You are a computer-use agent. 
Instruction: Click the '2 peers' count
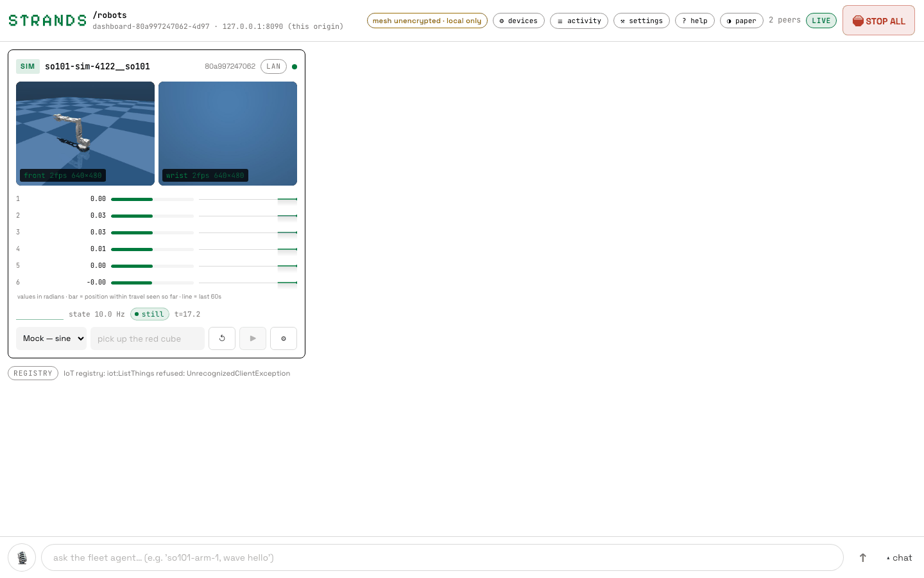(785, 21)
